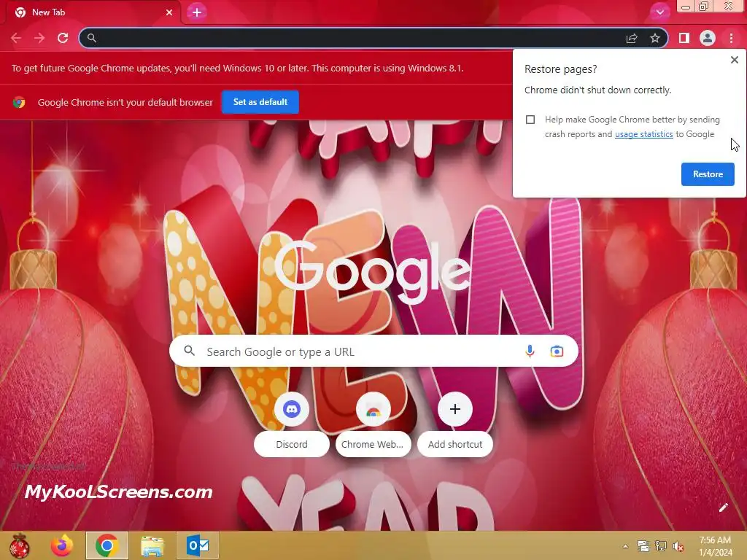Share this page via the share icon

pyautogui.click(x=632, y=38)
